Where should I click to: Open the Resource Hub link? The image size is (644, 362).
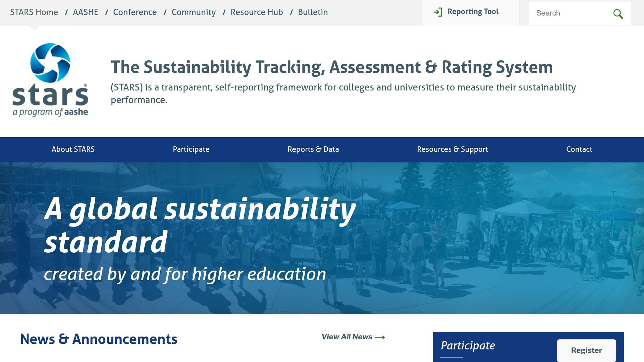coord(257,12)
